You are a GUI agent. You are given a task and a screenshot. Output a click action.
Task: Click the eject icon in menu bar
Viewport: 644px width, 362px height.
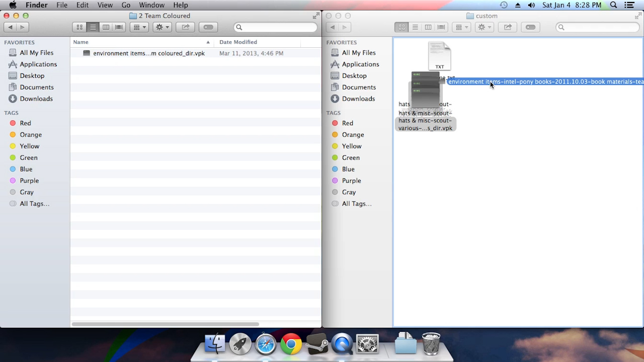pos(518,5)
